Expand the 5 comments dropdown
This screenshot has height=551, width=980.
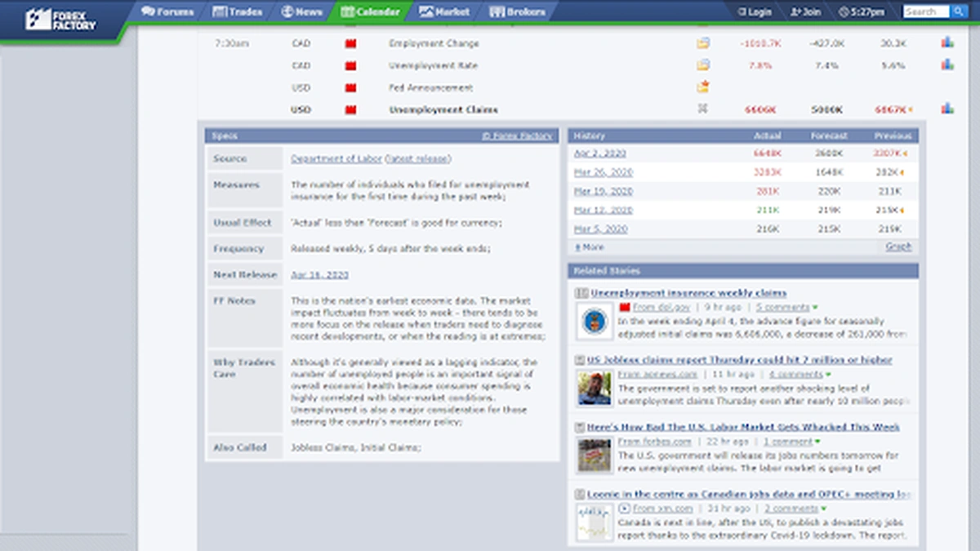pyautogui.click(x=786, y=308)
